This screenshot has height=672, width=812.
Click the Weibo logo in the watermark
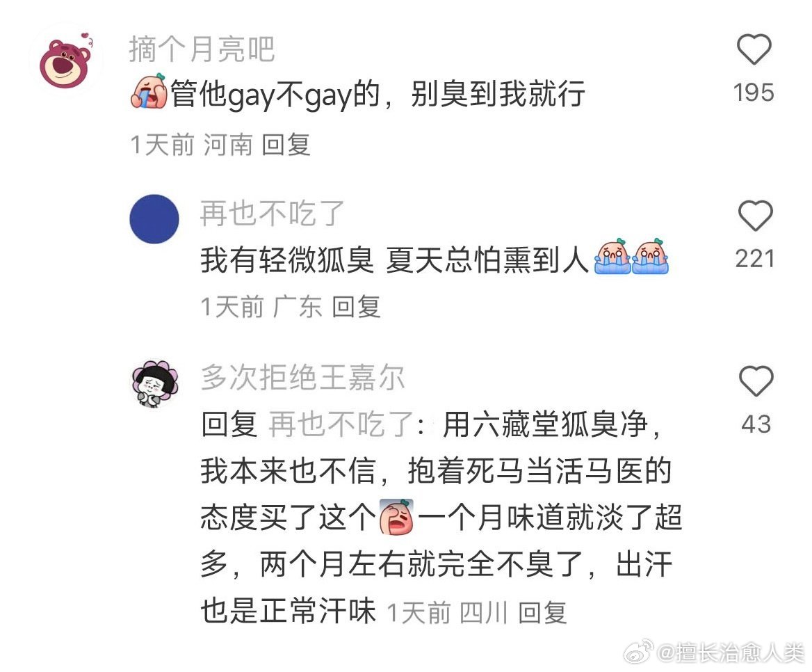click(x=638, y=652)
